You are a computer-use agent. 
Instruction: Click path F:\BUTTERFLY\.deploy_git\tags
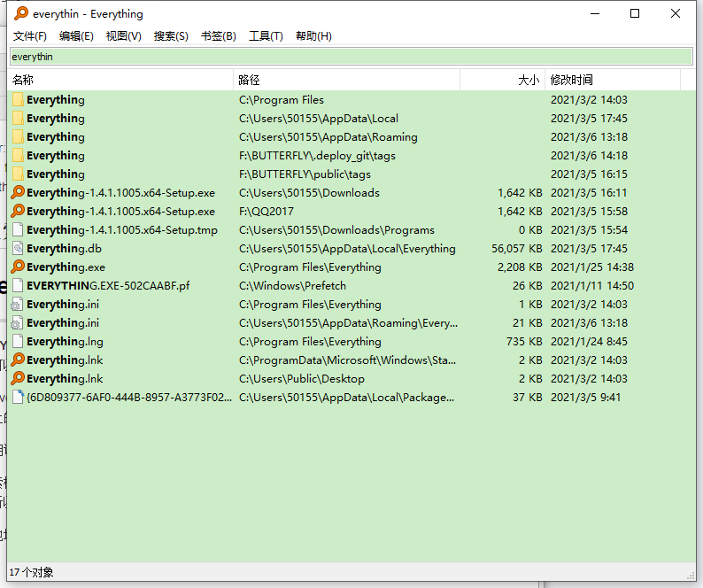317,156
